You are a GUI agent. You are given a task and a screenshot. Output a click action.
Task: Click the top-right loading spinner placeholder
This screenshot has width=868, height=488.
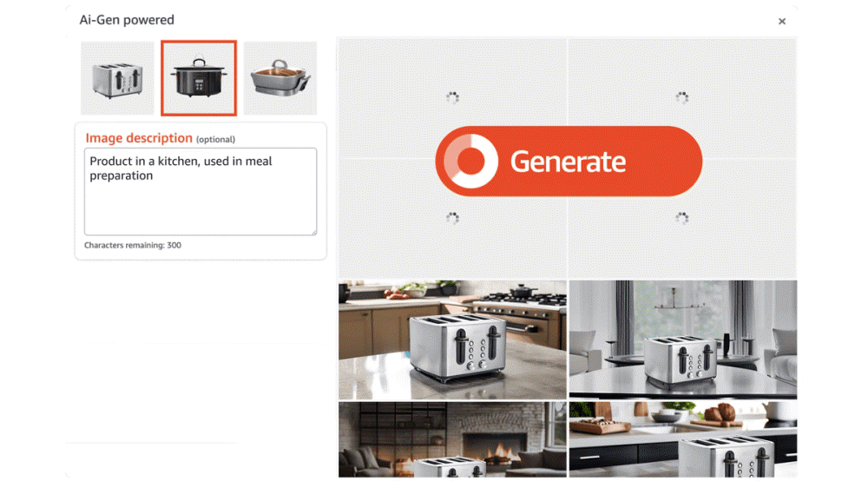click(x=682, y=98)
